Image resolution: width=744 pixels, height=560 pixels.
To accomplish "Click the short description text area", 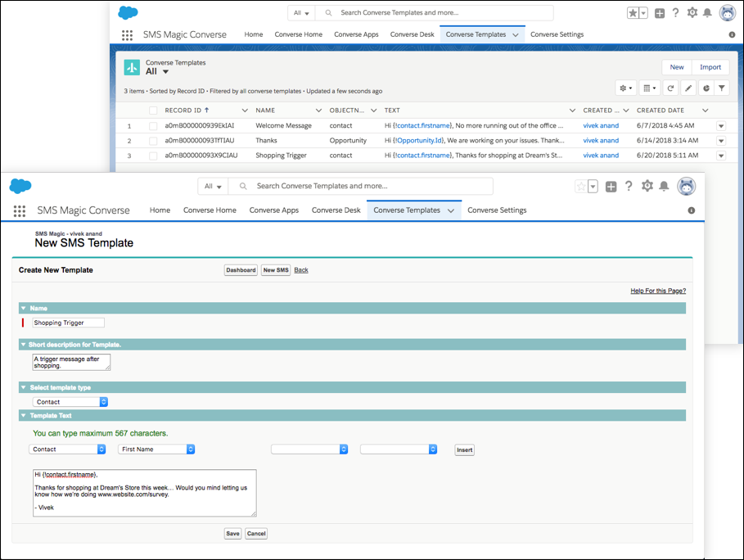I will point(71,362).
